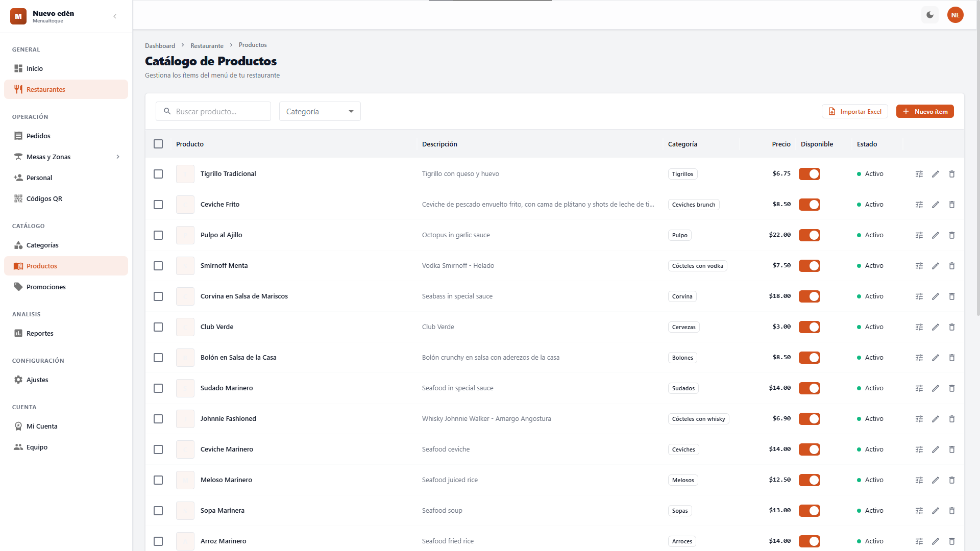This screenshot has width=980, height=551.
Task: Open the Categoría filter dropdown
Action: [320, 111]
